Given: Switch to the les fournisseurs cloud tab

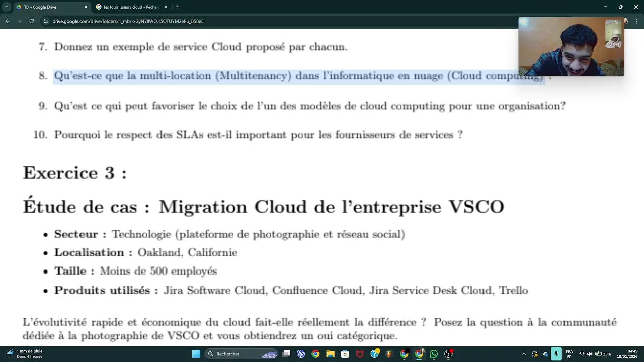Looking at the screenshot, I should click(131, 7).
